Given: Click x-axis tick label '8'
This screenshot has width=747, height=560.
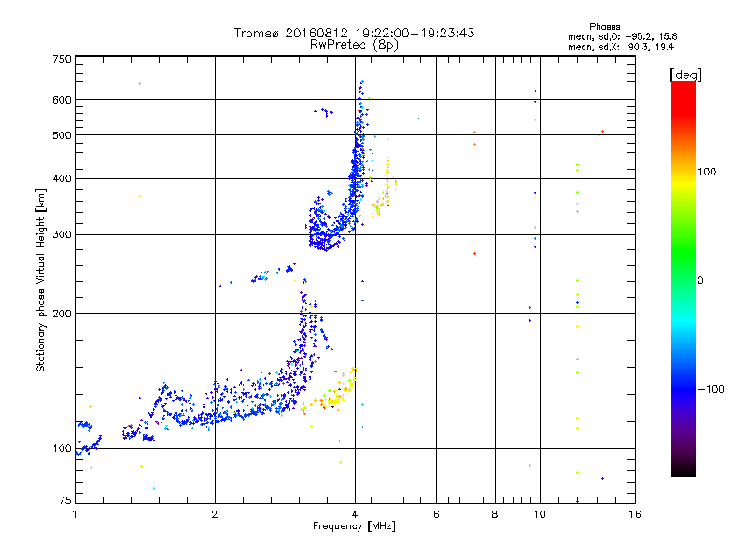Looking at the screenshot, I should tap(495, 514).
